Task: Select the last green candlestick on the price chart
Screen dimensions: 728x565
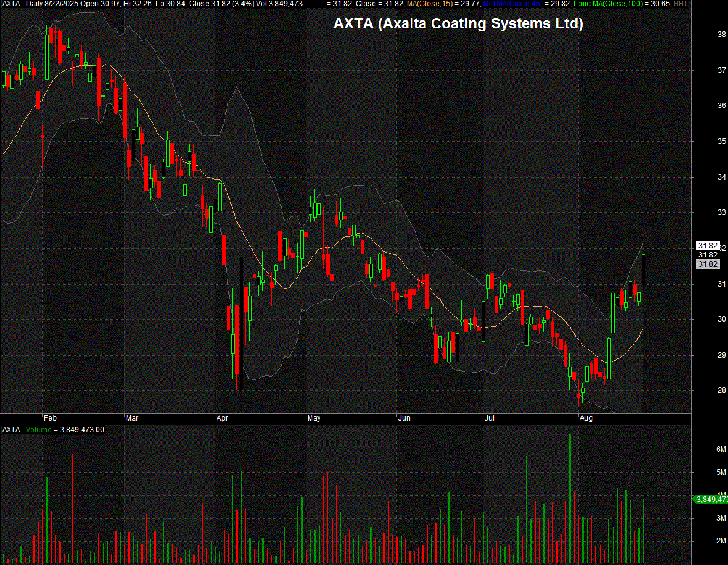Action: pyautogui.click(x=643, y=269)
